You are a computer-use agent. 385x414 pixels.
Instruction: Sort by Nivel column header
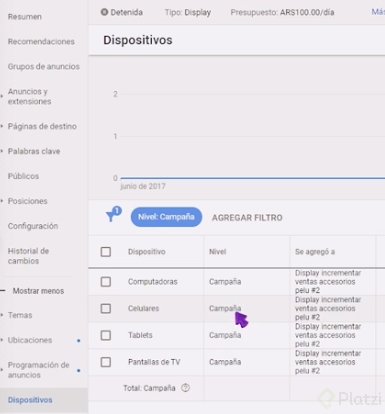click(218, 252)
